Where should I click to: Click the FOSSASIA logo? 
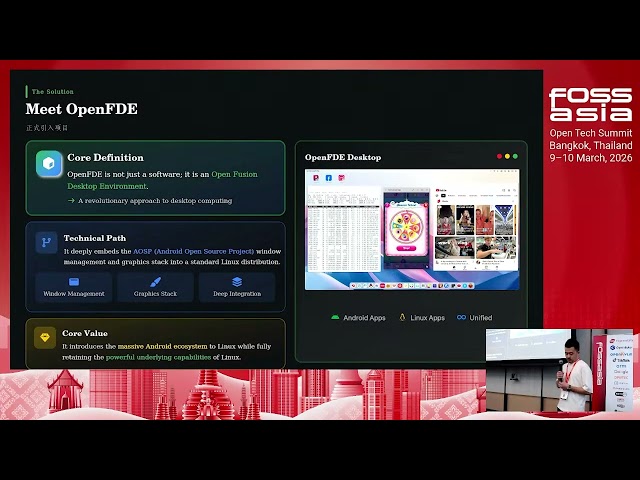pos(590,104)
